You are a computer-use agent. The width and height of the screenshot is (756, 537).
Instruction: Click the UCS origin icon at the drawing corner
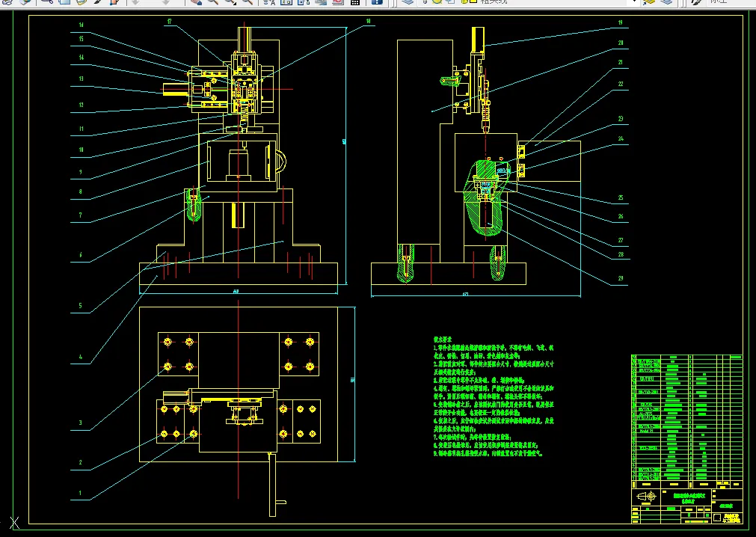click(x=15, y=523)
